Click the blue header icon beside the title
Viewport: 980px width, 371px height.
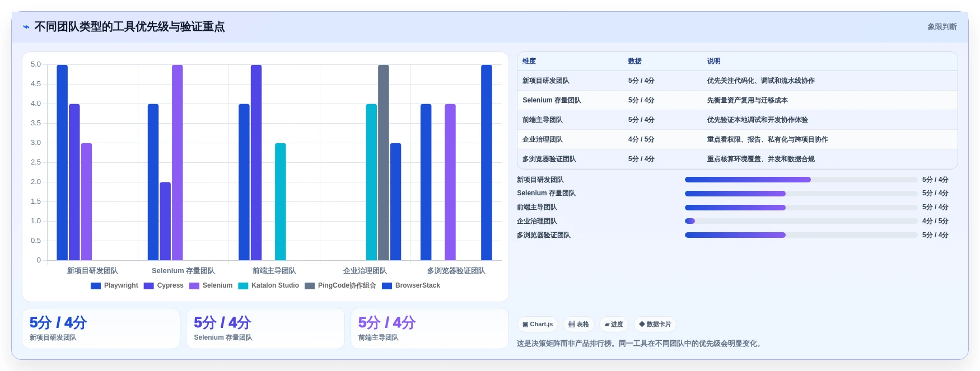pos(26,27)
